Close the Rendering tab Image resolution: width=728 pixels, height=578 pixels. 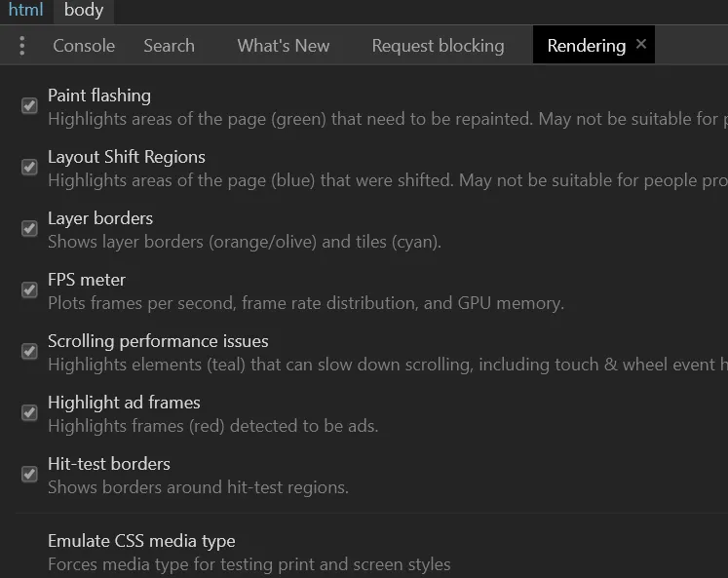(x=640, y=44)
